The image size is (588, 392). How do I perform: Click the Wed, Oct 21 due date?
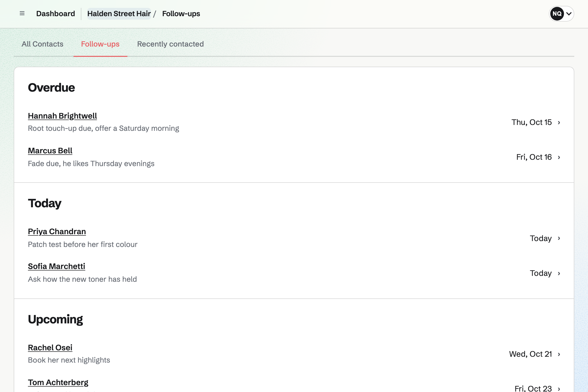[x=530, y=354]
